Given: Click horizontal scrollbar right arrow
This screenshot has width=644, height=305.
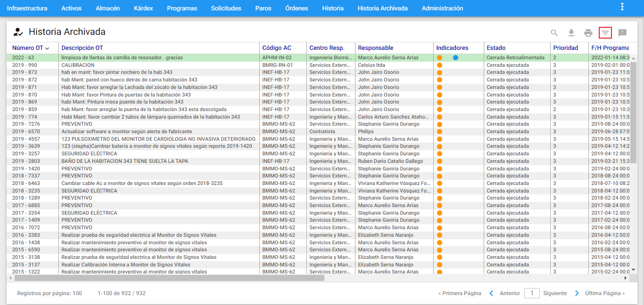Looking at the screenshot, I should 626,278.
